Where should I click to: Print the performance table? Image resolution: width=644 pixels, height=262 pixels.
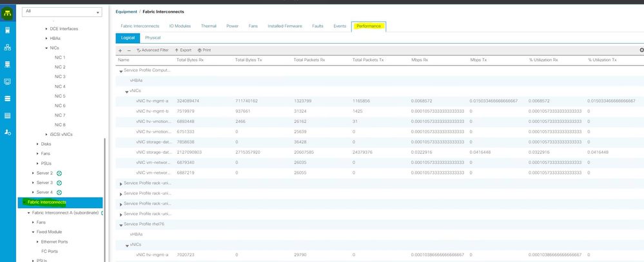point(204,50)
